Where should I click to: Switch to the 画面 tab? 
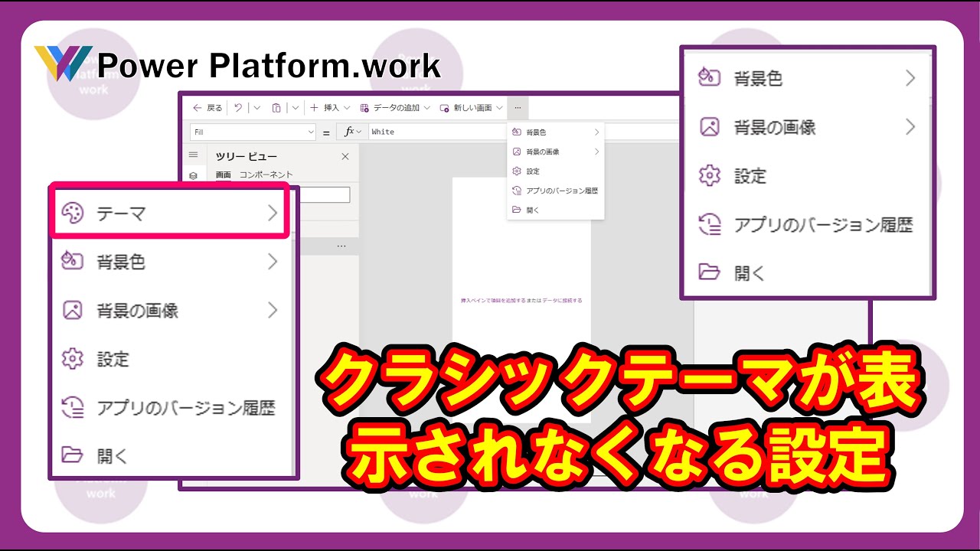[223, 174]
